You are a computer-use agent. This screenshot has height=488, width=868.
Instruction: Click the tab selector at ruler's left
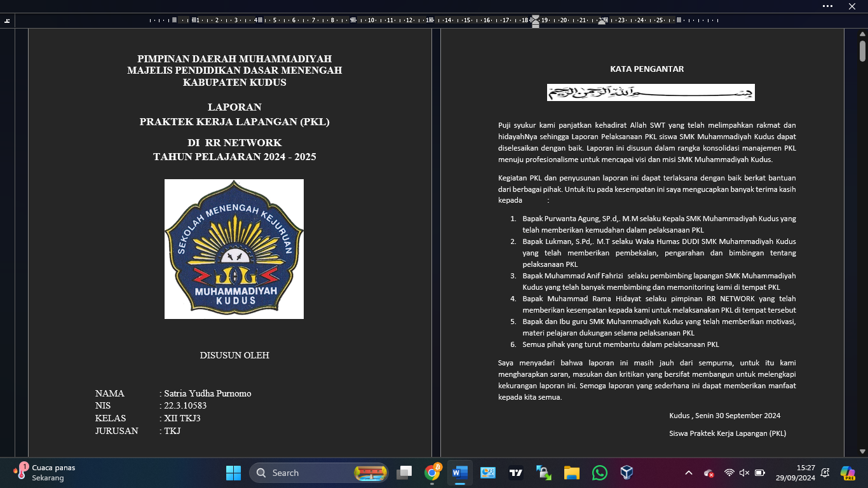7,20
